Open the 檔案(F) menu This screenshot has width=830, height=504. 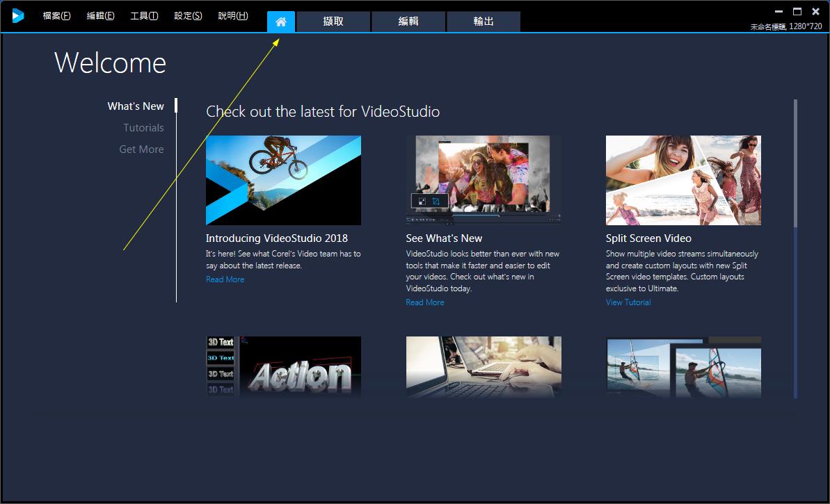[56, 16]
